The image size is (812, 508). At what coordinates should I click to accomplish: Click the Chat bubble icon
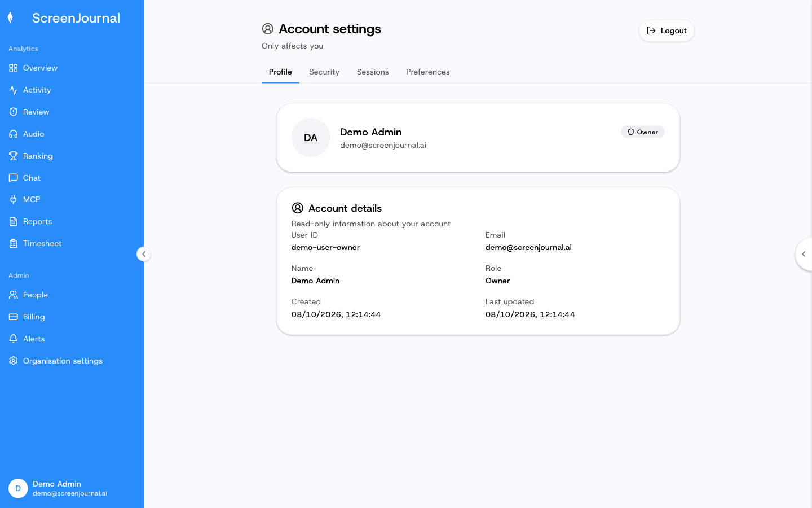(14, 178)
